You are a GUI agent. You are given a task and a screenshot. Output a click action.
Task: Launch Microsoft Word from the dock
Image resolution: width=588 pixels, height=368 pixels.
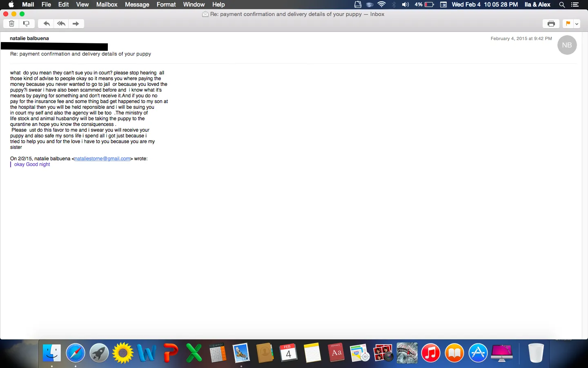coord(147,353)
